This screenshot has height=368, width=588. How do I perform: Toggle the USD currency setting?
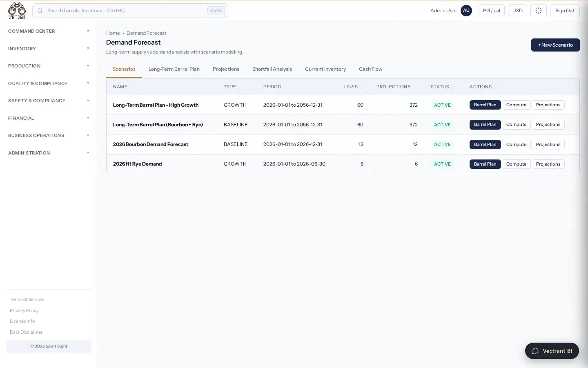(517, 11)
